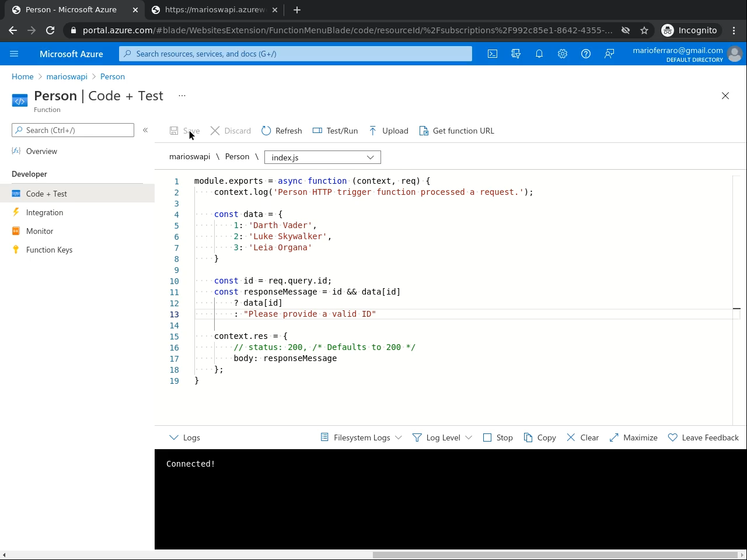Click the help question mark icon

[x=586, y=54]
